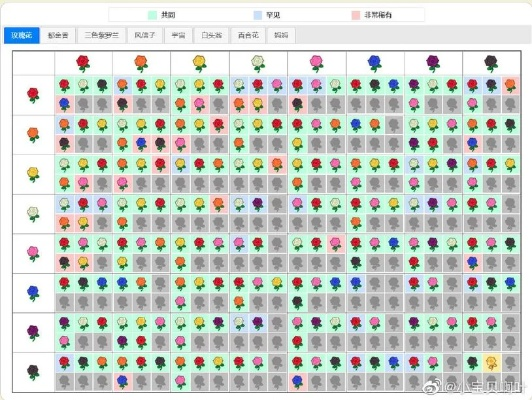Viewport: 532px width, 400px height.
Task: Select the purple rose row header
Action: click(x=33, y=332)
